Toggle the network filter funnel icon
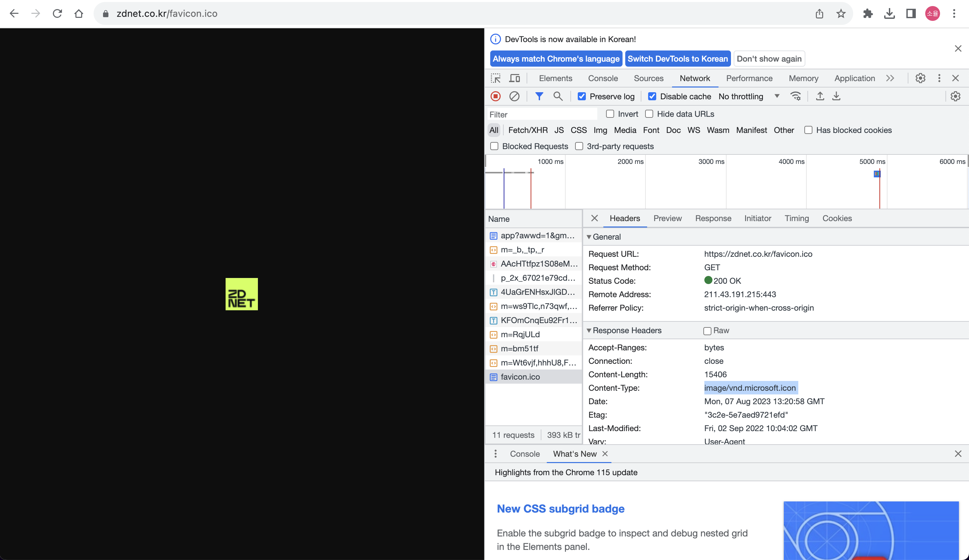Viewport: 969px width, 560px height. 539,97
